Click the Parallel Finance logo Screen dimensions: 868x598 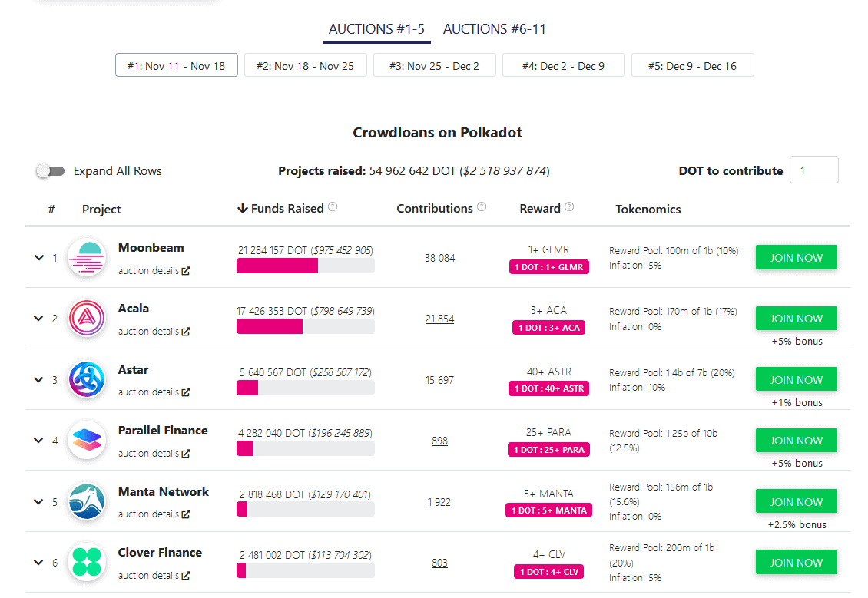[x=86, y=441]
